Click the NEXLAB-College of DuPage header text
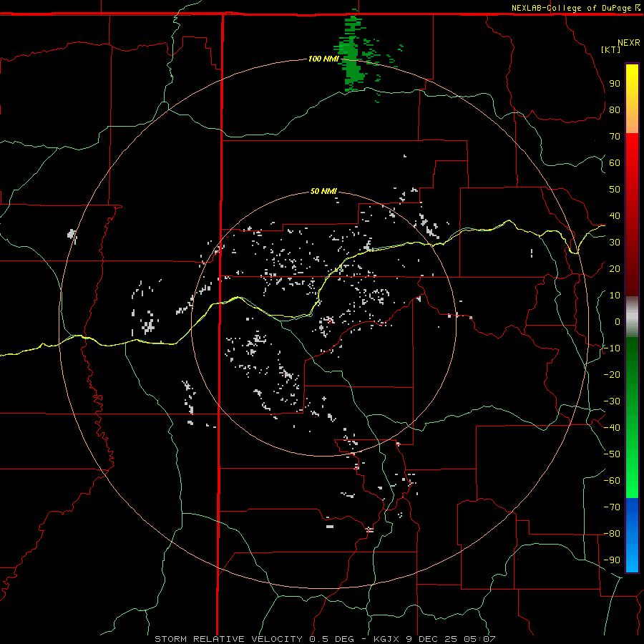Viewport: 644px width, 644px height. click(571, 8)
